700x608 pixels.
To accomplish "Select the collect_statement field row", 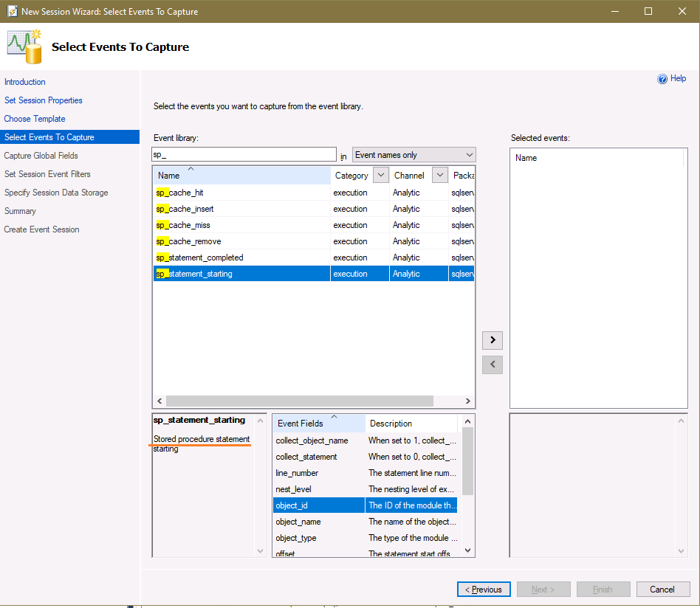I will (x=366, y=457).
